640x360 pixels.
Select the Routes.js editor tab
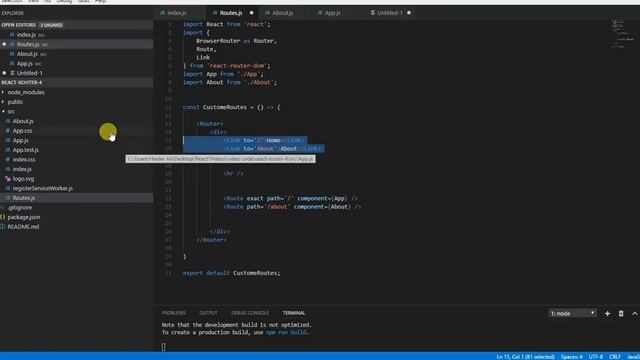click(x=231, y=13)
